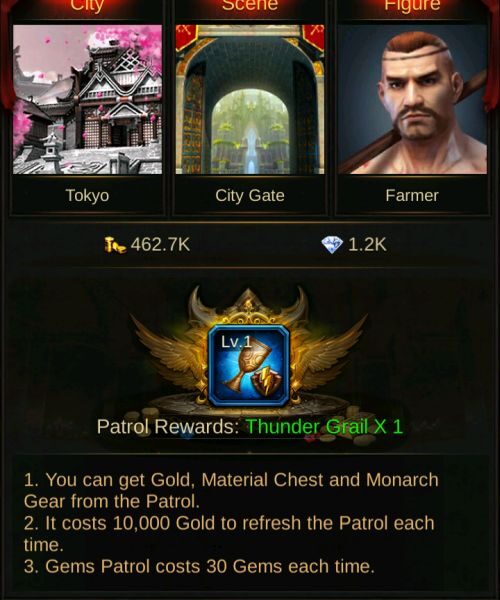The width and height of the screenshot is (500, 600).
Task: Click the green Thunder Grail X 1 text
Action: tap(324, 426)
